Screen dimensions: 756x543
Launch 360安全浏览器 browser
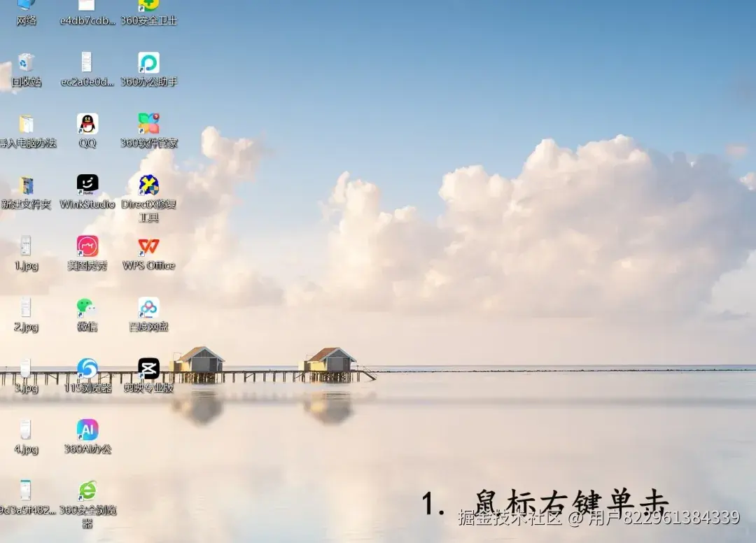(x=87, y=490)
